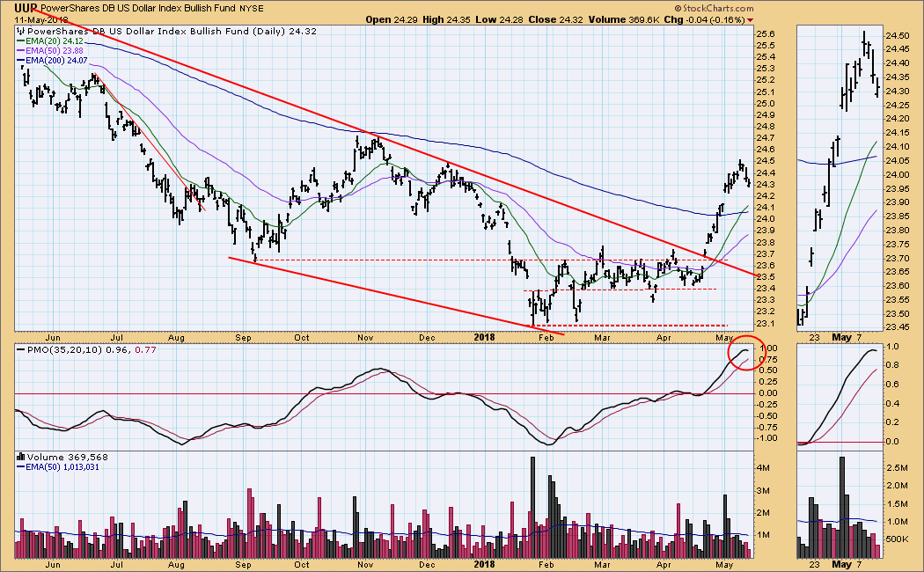This screenshot has width=924, height=572.
Task: Click the Volume 369,568 panel label
Action: click(67, 457)
